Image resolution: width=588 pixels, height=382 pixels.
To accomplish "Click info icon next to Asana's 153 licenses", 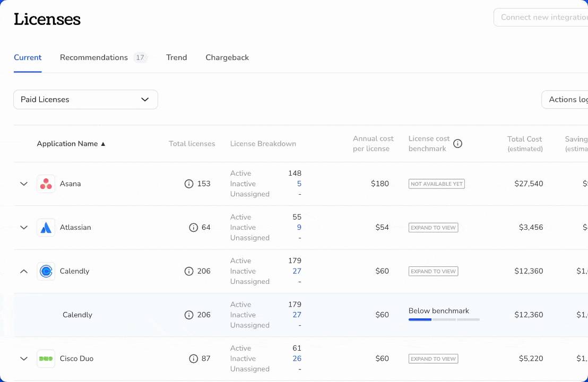I will tap(189, 184).
